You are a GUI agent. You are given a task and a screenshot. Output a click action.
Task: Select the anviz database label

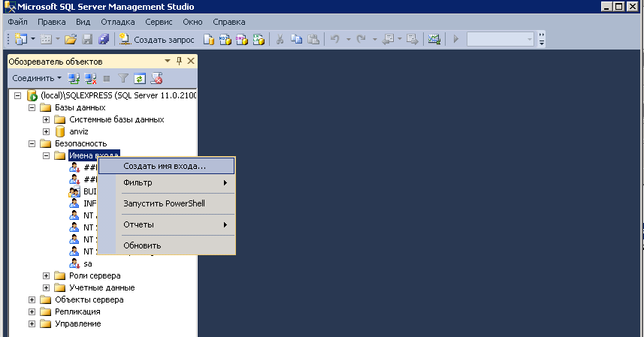pos(79,131)
